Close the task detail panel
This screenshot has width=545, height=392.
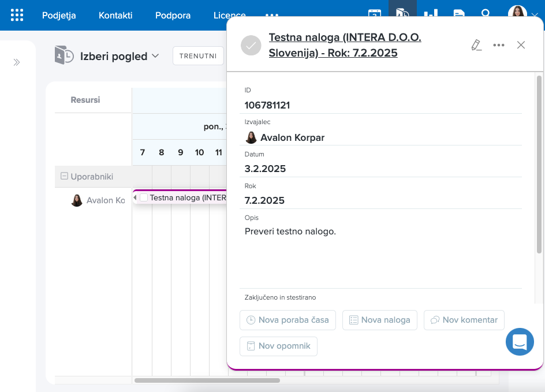[521, 45]
